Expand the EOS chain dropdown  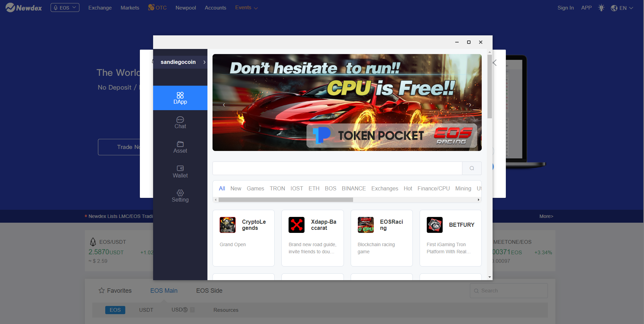pyautogui.click(x=65, y=7)
